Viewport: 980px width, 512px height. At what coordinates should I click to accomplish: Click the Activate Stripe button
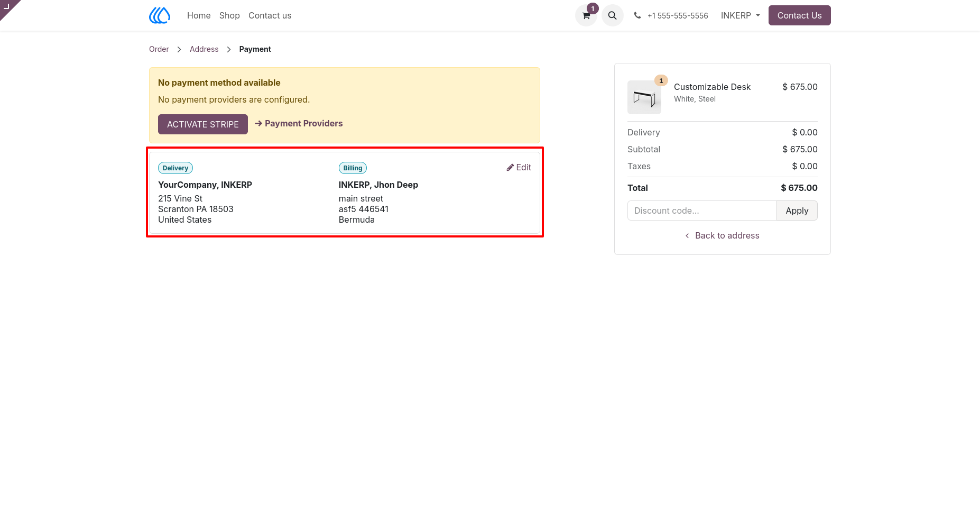coord(203,124)
